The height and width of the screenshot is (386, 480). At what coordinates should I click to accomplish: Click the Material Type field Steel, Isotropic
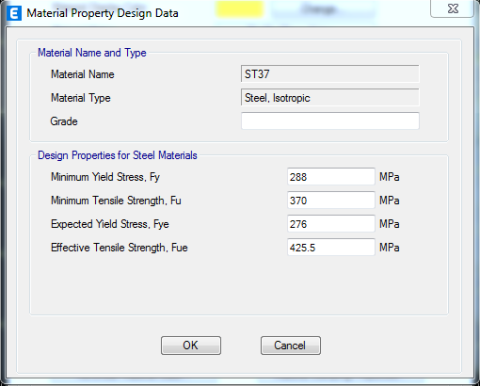330,97
